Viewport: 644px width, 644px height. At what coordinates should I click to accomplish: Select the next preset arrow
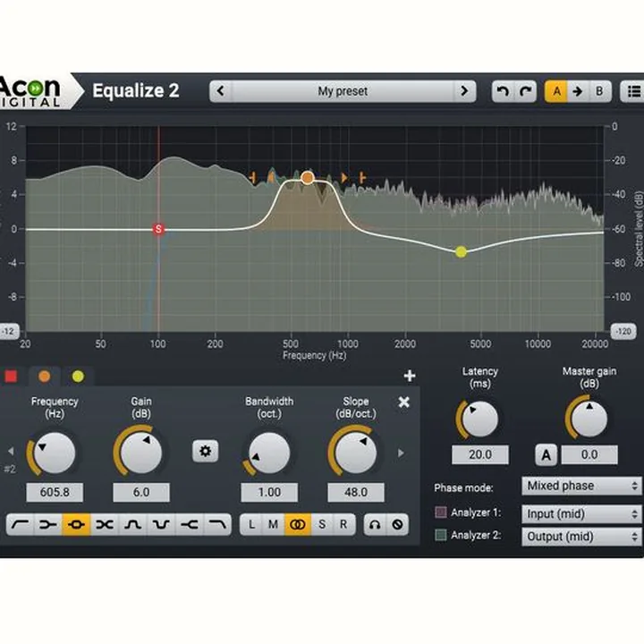pos(465,91)
